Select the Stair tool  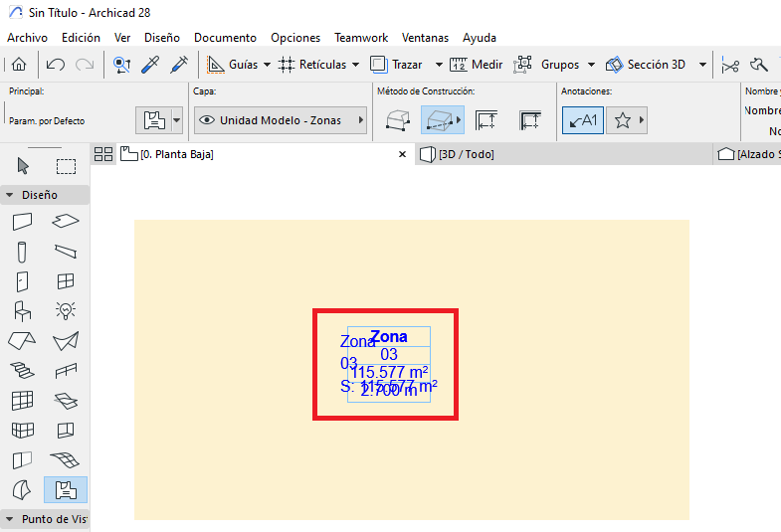pyautogui.click(x=23, y=371)
